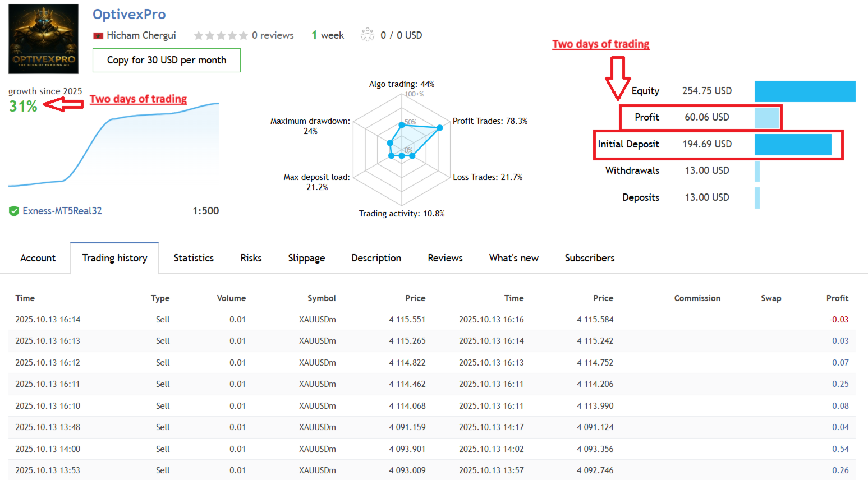Click the small Deposits bar
This screenshot has width=868, height=480.
point(757,198)
